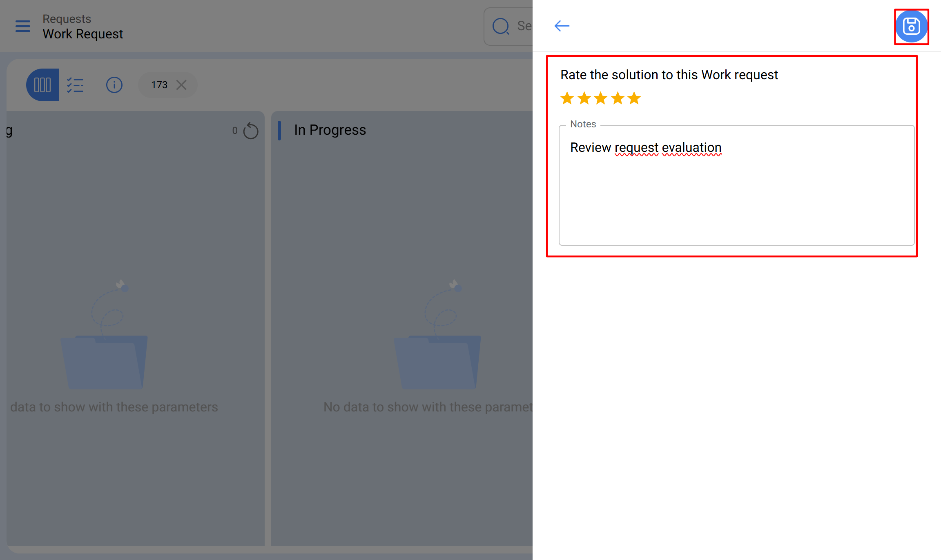Click the Requests breadcrumb label
941x560 pixels.
(x=67, y=19)
